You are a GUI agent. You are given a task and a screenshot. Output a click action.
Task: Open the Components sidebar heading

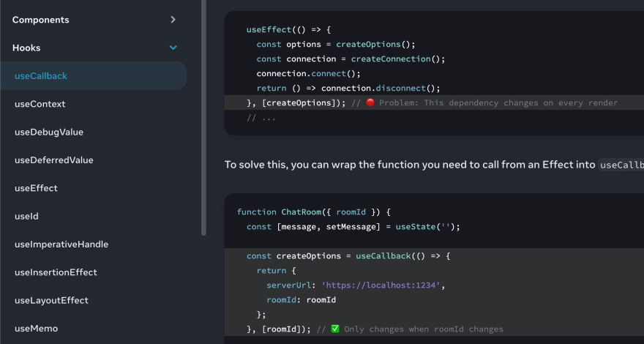41,20
